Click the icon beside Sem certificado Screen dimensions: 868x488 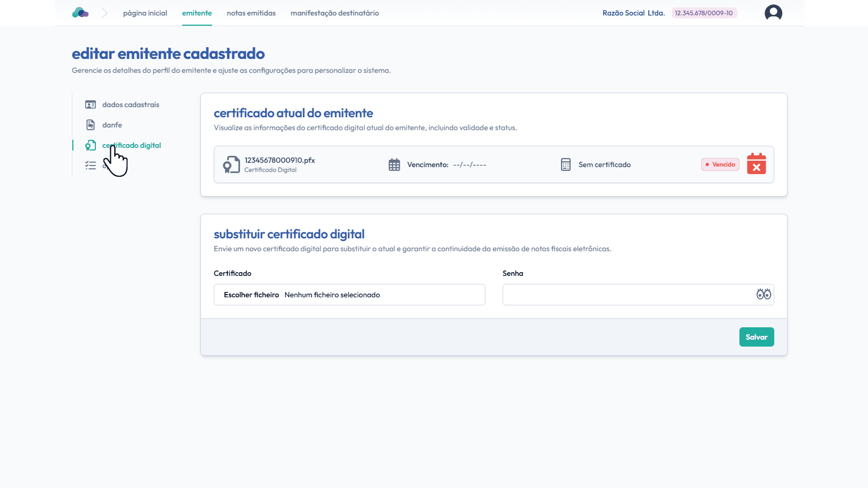[x=565, y=164]
